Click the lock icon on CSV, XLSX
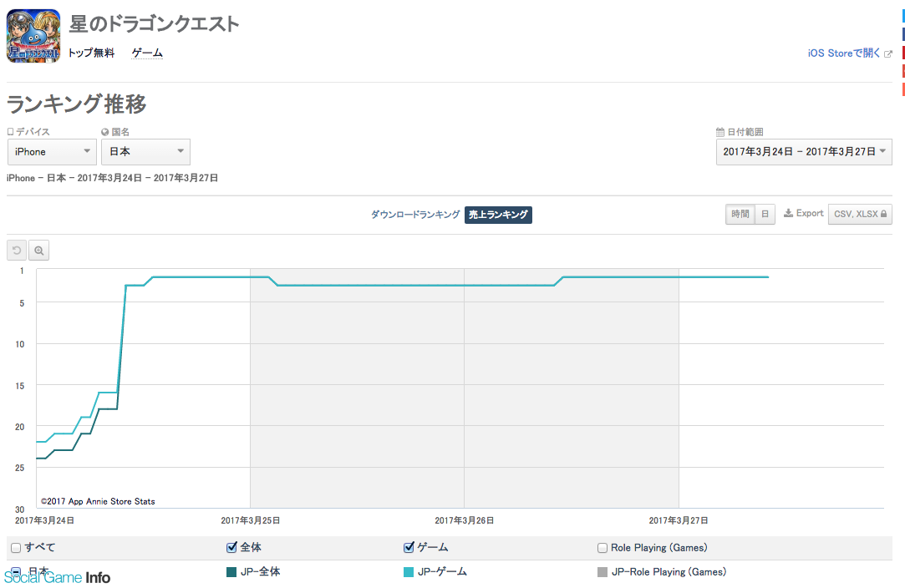 [x=883, y=214]
